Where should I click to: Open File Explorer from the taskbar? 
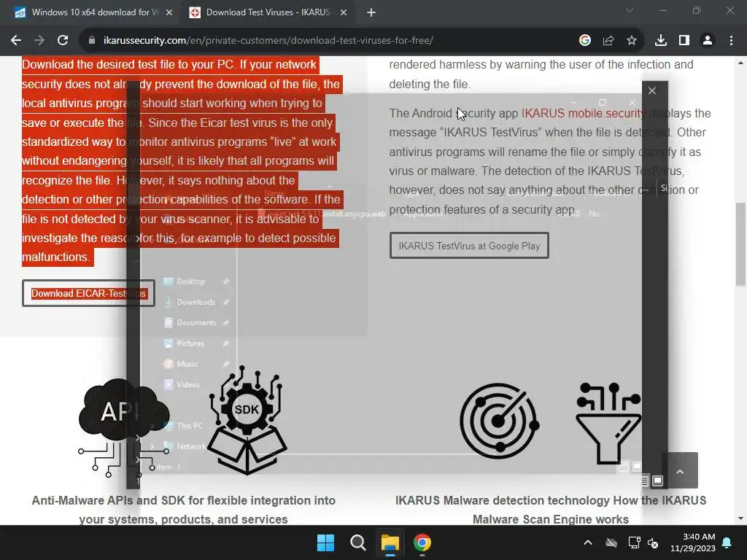click(x=390, y=542)
